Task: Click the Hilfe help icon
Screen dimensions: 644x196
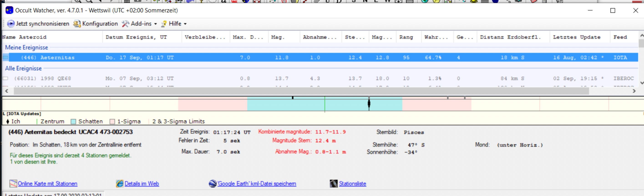Action: (164, 24)
